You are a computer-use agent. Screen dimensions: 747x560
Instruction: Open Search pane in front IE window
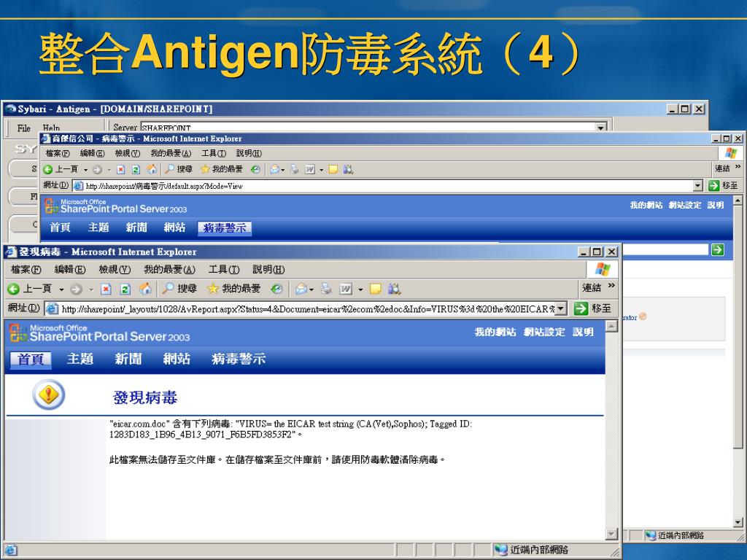point(179,289)
